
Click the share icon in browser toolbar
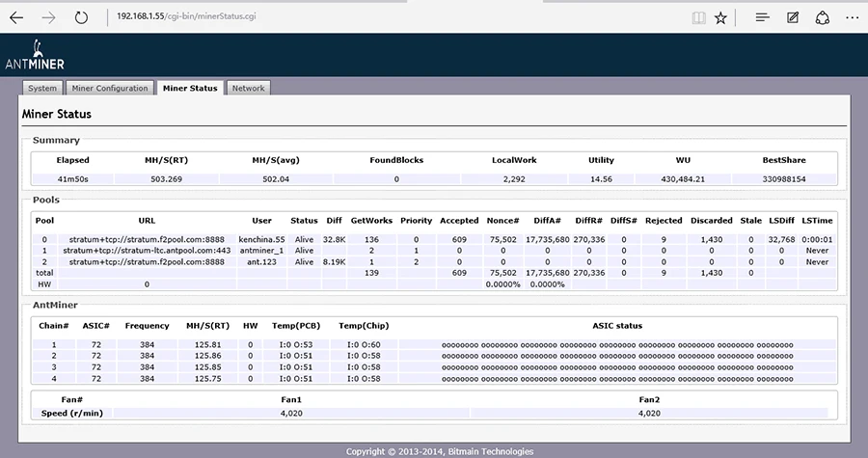(x=822, y=17)
